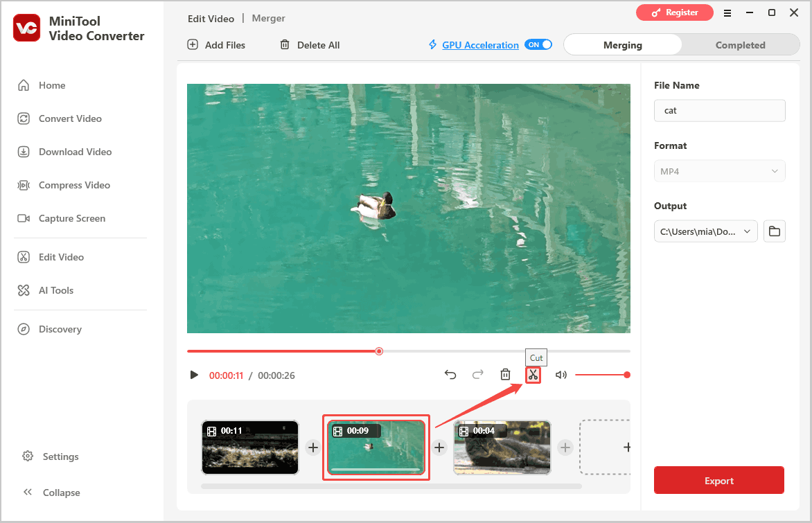Mute audio with the speaker icon

tap(561, 374)
